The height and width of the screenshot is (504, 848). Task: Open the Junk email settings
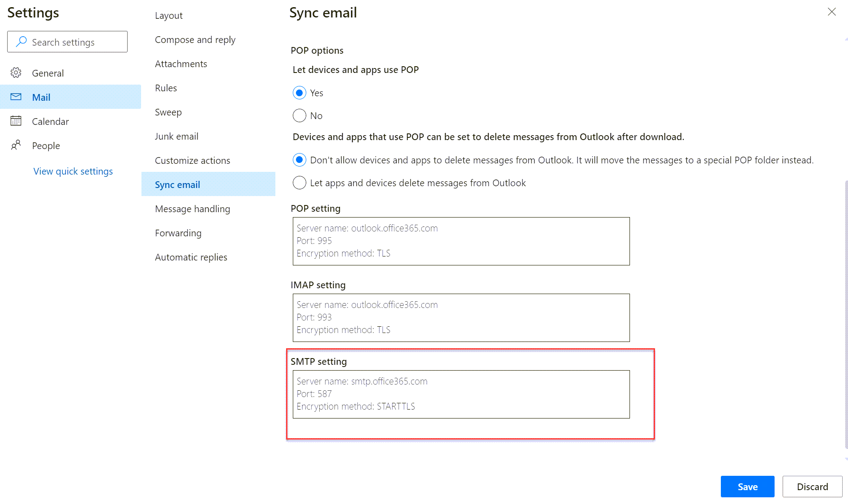[176, 136]
